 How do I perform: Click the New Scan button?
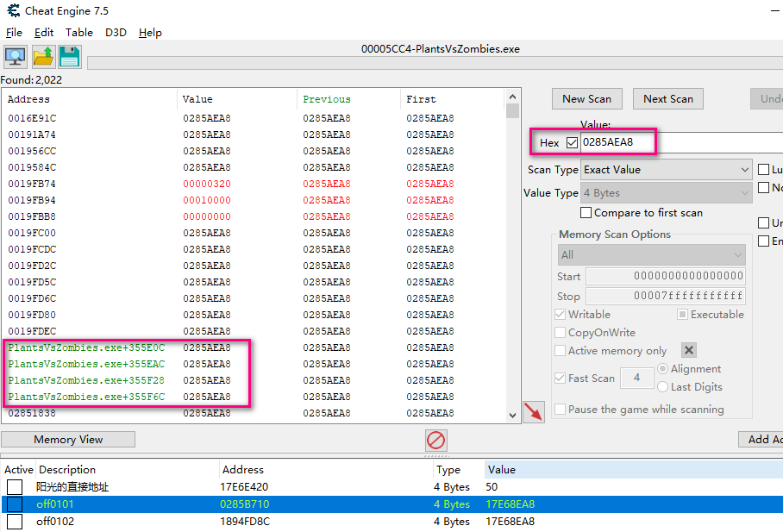tap(586, 99)
